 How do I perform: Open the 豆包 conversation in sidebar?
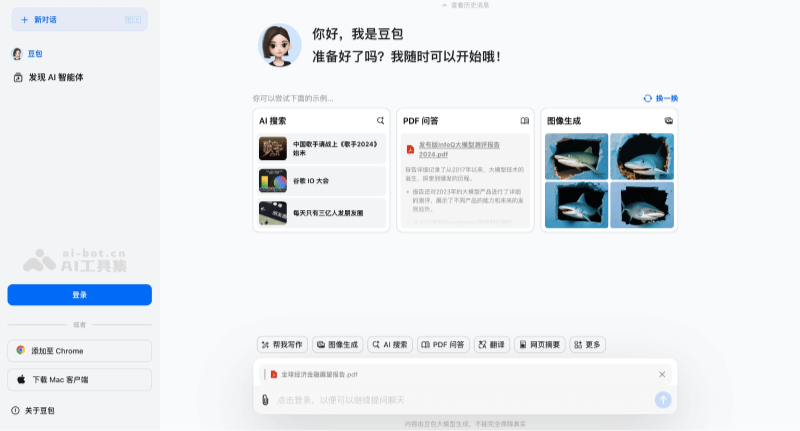[35, 54]
